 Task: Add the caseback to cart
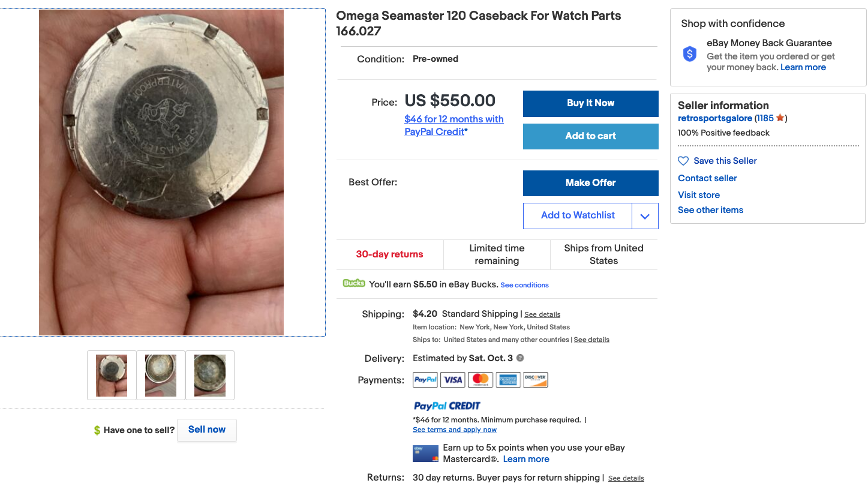[590, 136]
